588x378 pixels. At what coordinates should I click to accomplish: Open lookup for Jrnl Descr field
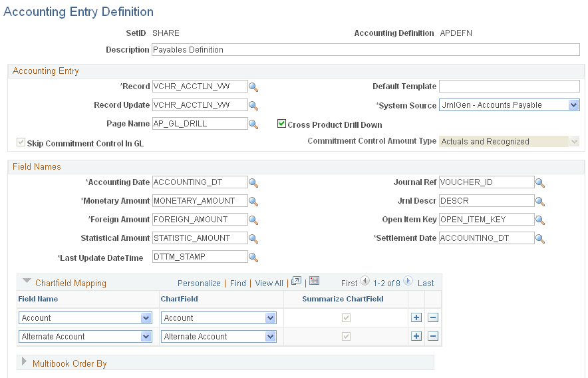click(x=540, y=202)
